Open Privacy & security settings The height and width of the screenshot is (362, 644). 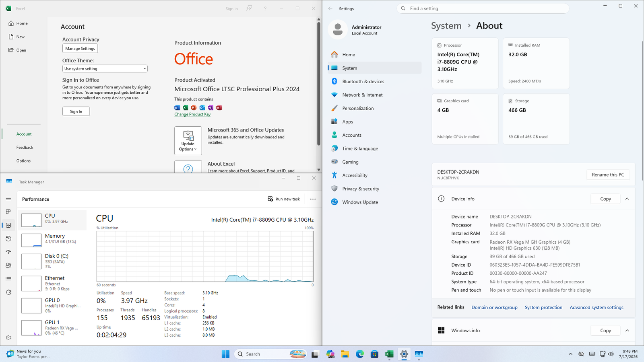375,189
